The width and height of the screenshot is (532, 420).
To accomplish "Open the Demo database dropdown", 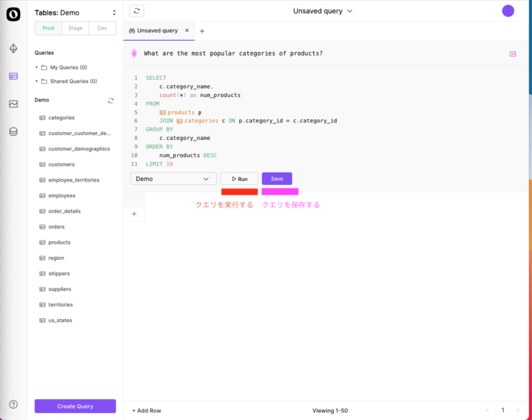I will point(173,179).
